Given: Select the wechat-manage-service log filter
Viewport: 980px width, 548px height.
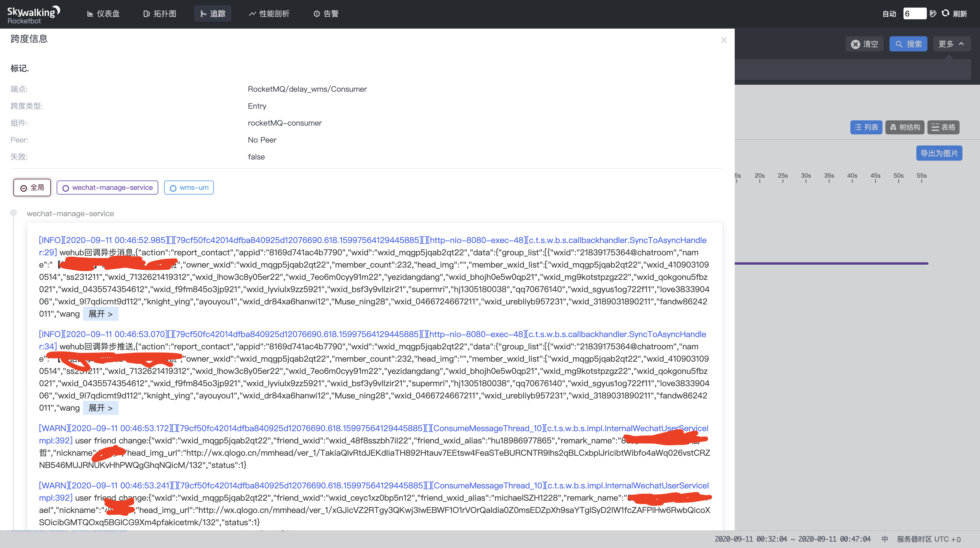Looking at the screenshot, I should pos(107,188).
